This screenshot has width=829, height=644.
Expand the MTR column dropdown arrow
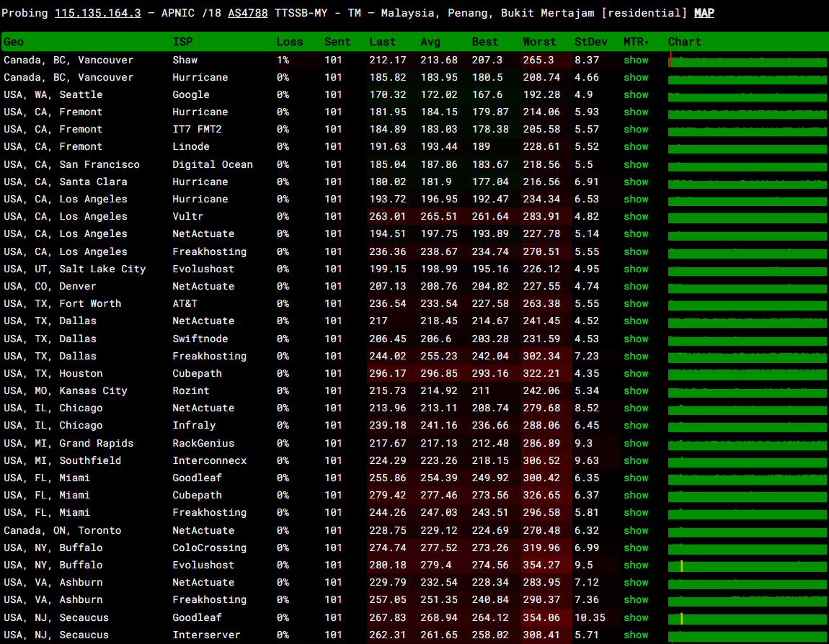647,43
